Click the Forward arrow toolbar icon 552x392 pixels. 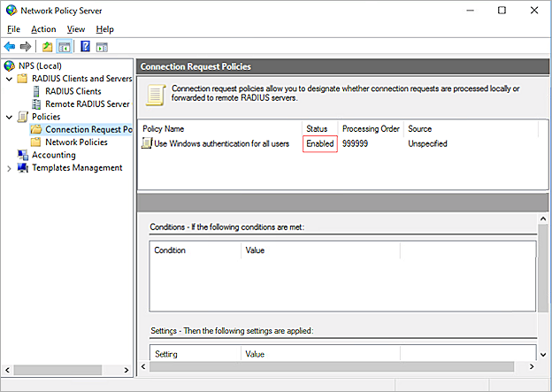click(26, 46)
